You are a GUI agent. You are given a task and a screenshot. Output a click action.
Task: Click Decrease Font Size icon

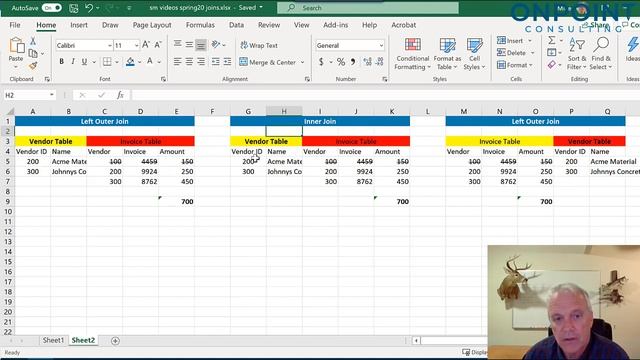click(x=158, y=45)
